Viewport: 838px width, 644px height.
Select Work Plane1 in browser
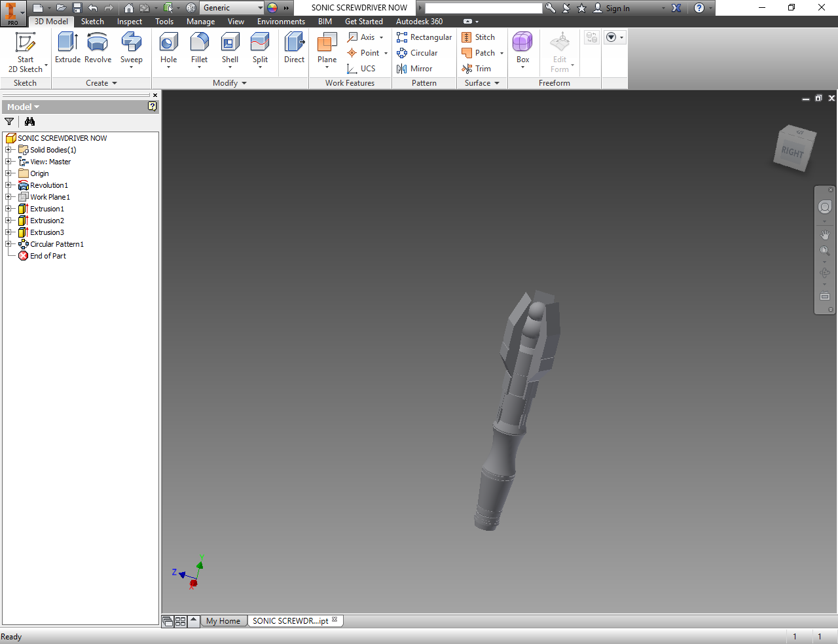[x=50, y=197]
